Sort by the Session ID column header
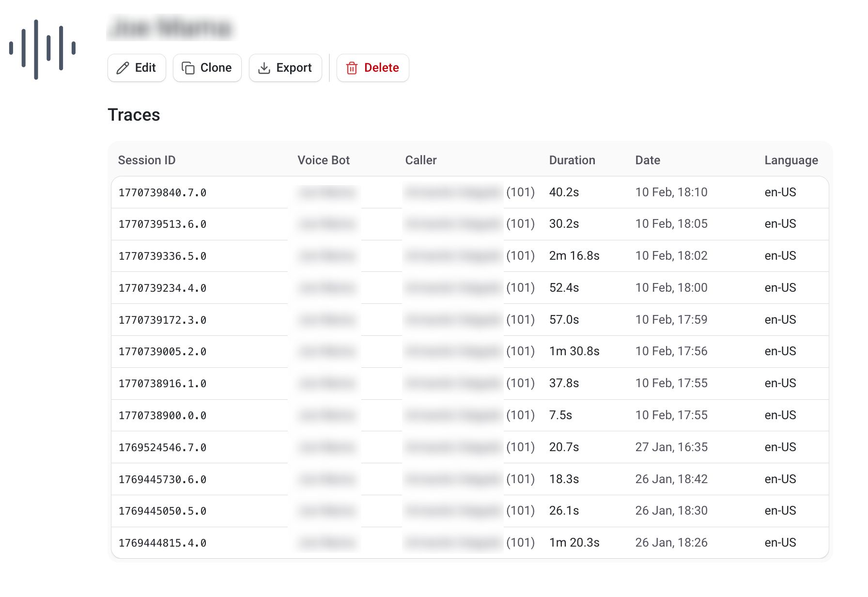This screenshot has height=597, width=868. 147,160
